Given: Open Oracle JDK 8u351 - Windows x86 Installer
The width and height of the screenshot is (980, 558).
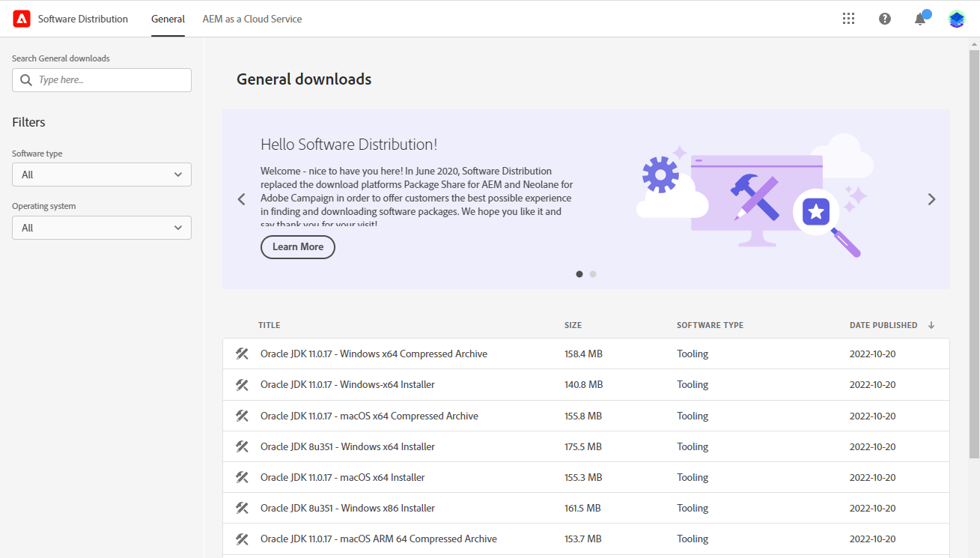Looking at the screenshot, I should point(347,508).
